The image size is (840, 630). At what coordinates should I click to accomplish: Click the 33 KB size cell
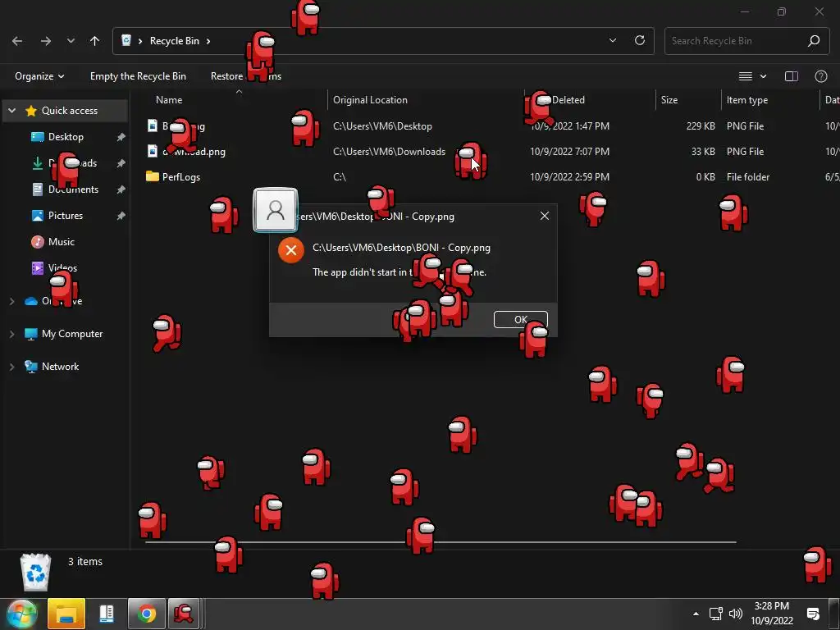[x=703, y=152]
